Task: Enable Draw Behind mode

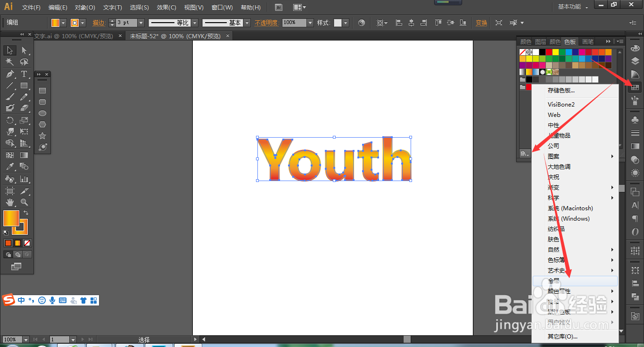Action: 17,255
